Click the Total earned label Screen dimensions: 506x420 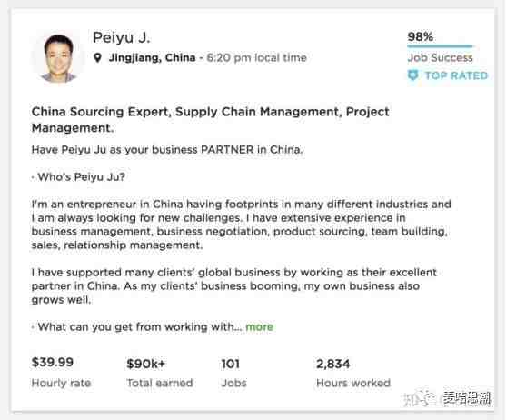pyautogui.click(x=160, y=383)
